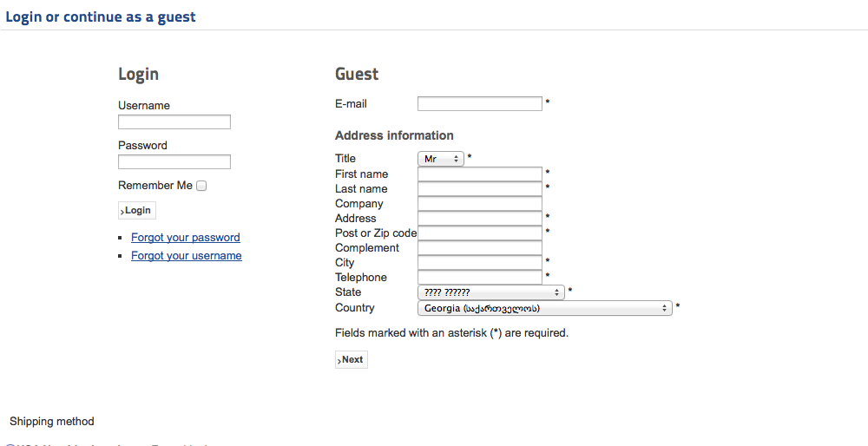
Task: Select the guest E-mail field
Action: [x=480, y=104]
